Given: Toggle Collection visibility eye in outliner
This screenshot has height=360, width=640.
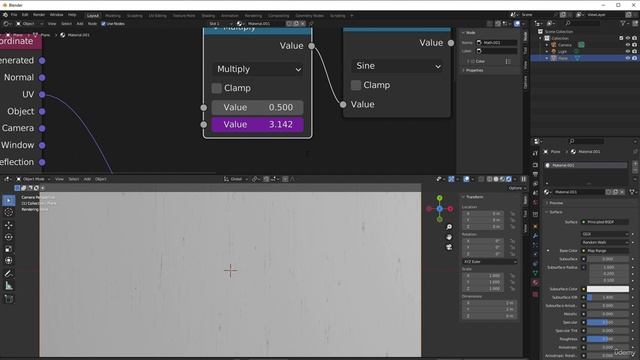Looking at the screenshot, I should [x=628, y=38].
